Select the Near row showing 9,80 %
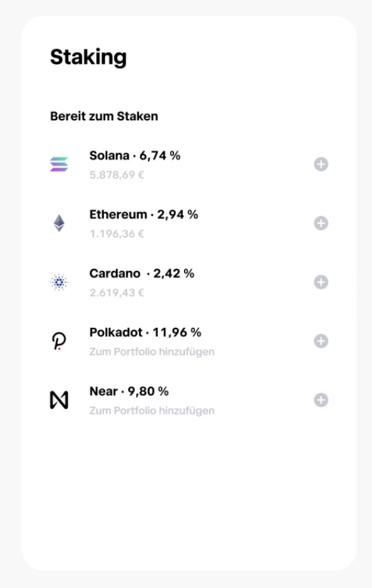Screen dimensions: 372x588 [127, 391]
